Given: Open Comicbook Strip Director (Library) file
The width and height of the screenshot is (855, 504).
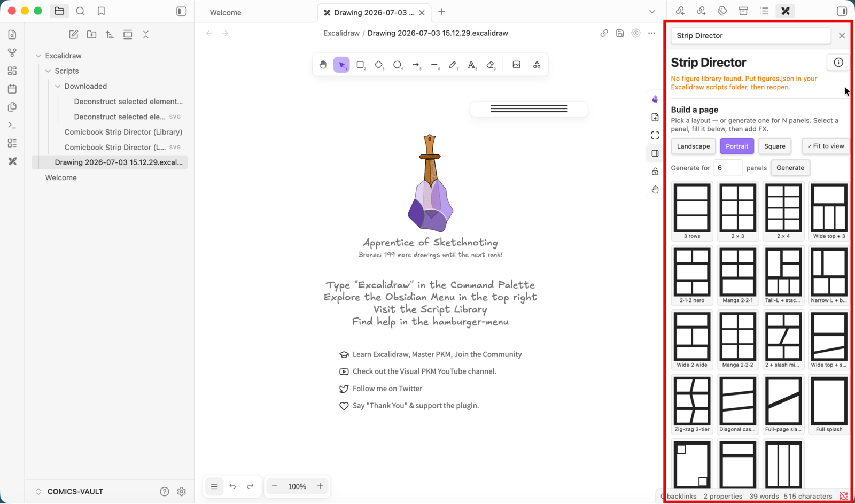Looking at the screenshot, I should [123, 132].
